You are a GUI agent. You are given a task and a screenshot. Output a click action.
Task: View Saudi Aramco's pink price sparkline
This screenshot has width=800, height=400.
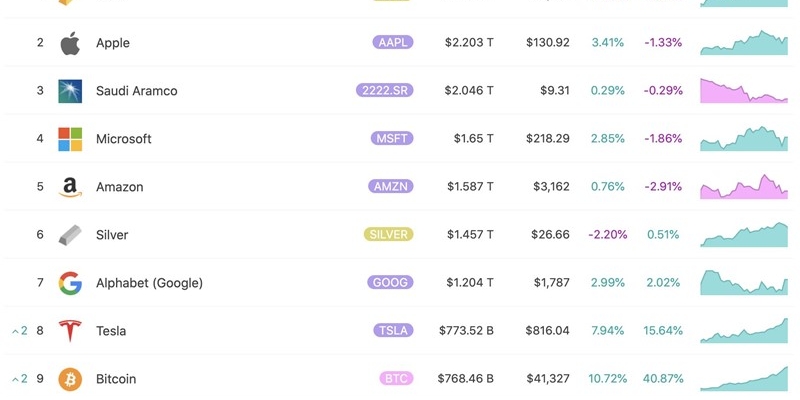(744, 90)
